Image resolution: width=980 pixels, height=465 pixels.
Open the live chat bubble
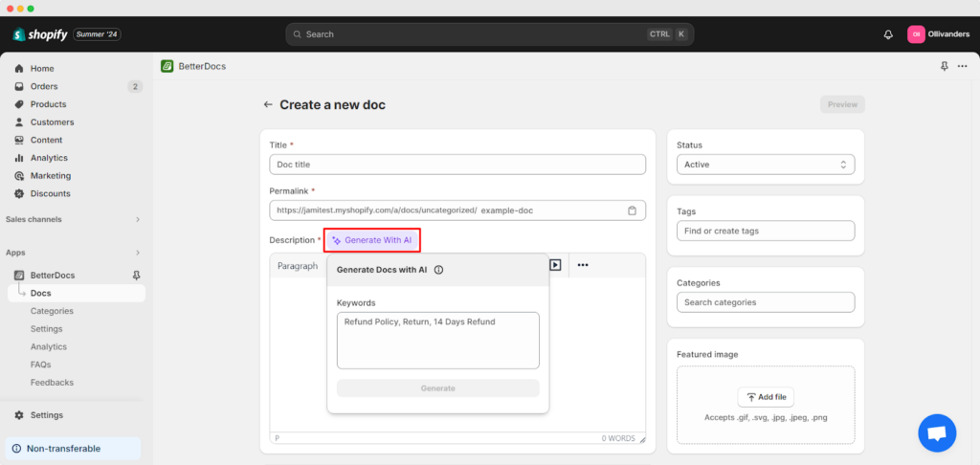937,433
